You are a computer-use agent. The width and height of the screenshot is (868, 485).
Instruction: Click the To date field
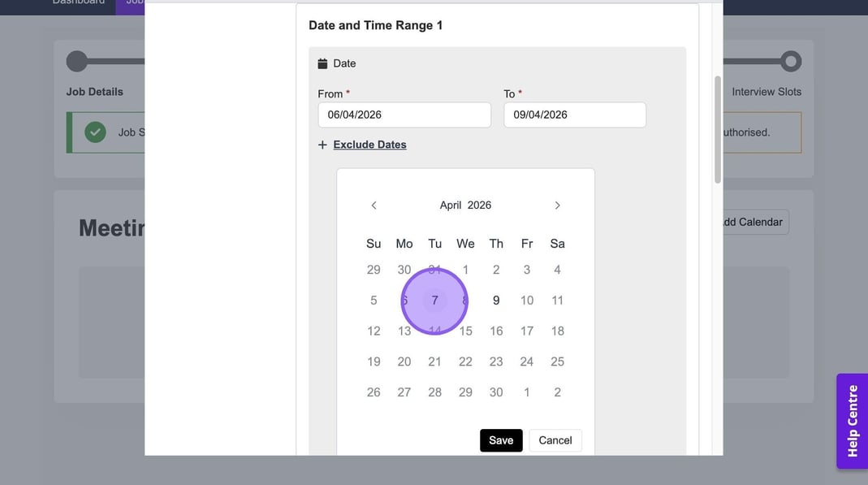[x=575, y=115]
